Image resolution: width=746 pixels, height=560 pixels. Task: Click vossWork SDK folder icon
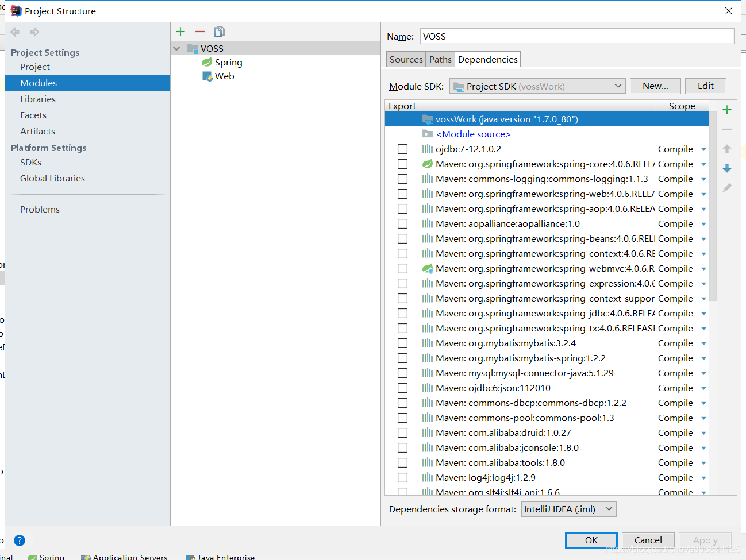point(428,119)
